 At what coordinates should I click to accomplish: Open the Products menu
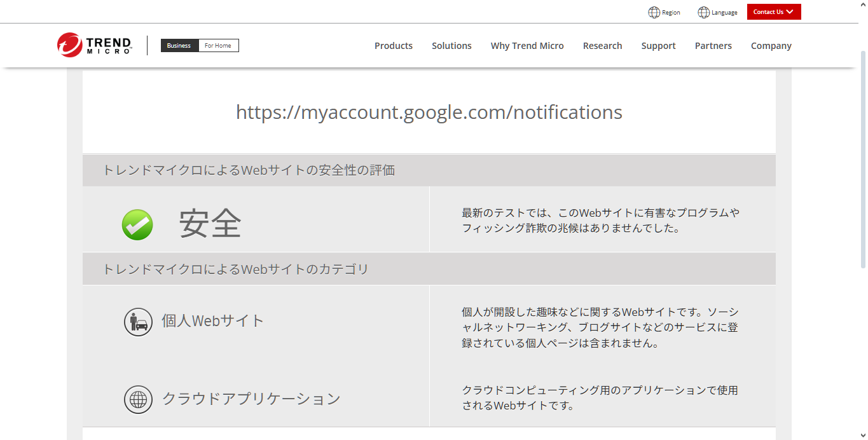click(393, 46)
